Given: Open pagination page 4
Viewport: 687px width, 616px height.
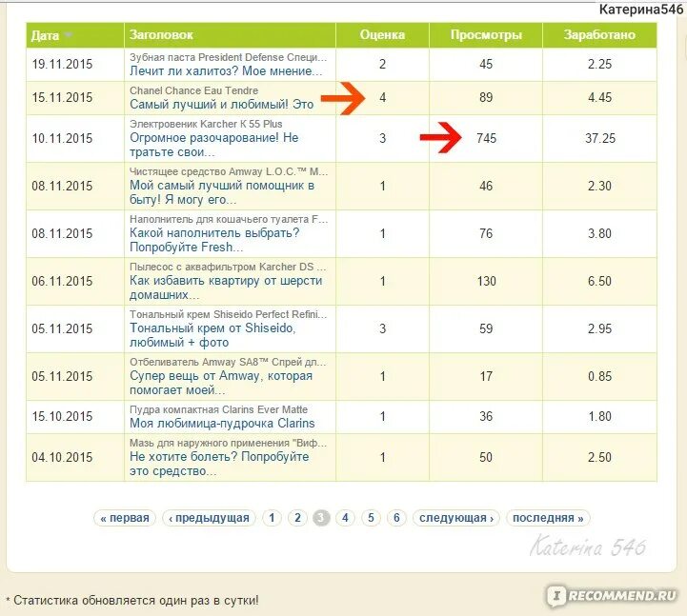Looking at the screenshot, I should (345, 518).
